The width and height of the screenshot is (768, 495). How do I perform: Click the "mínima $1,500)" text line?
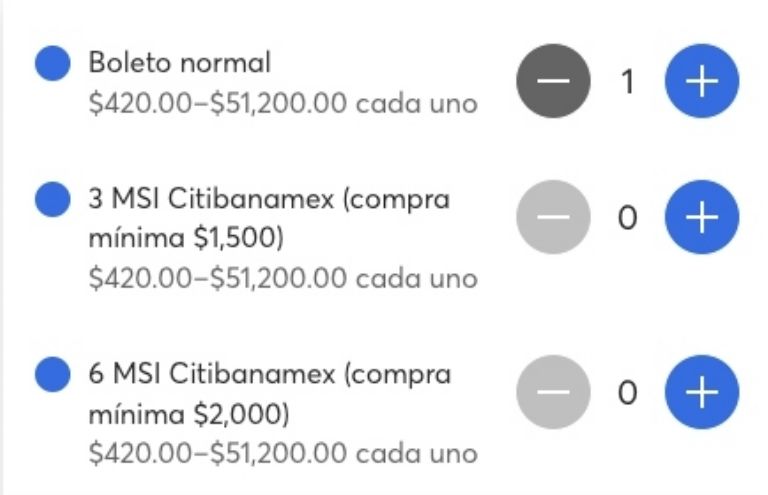click(187, 239)
